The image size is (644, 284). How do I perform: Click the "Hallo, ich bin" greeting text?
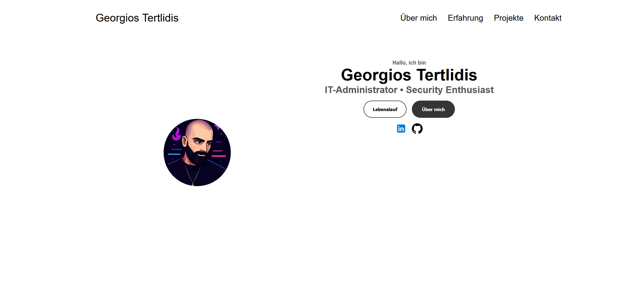[409, 63]
